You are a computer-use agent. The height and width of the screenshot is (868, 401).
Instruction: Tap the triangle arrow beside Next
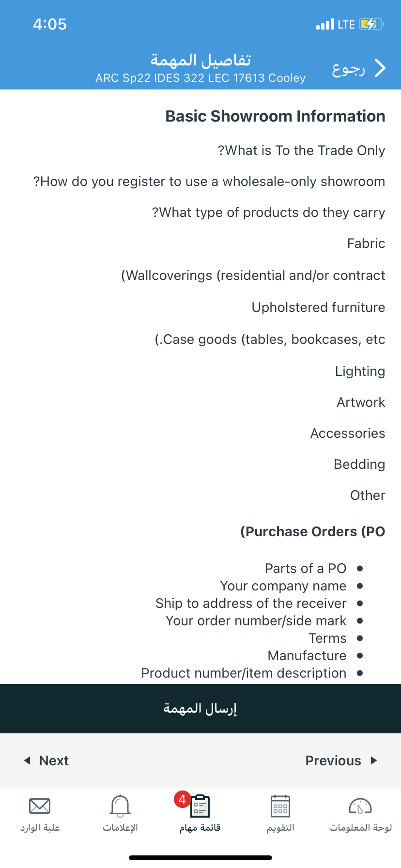(28, 760)
